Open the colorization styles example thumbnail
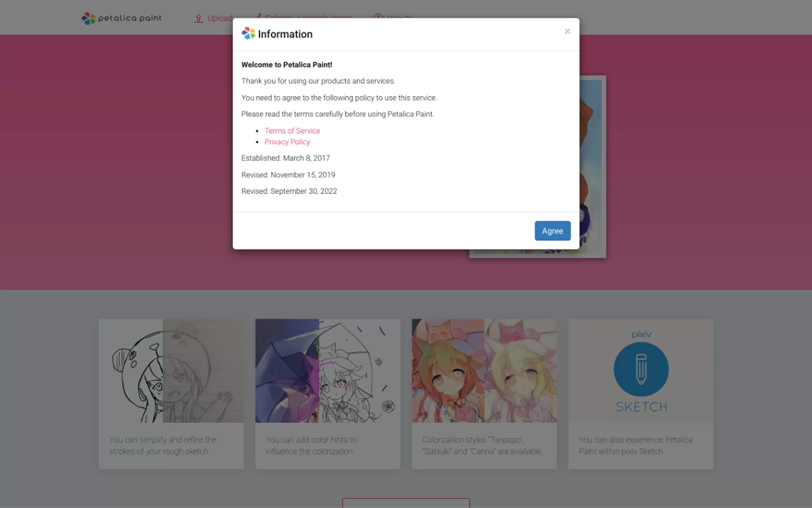The height and width of the screenshot is (508, 812). 484,370
